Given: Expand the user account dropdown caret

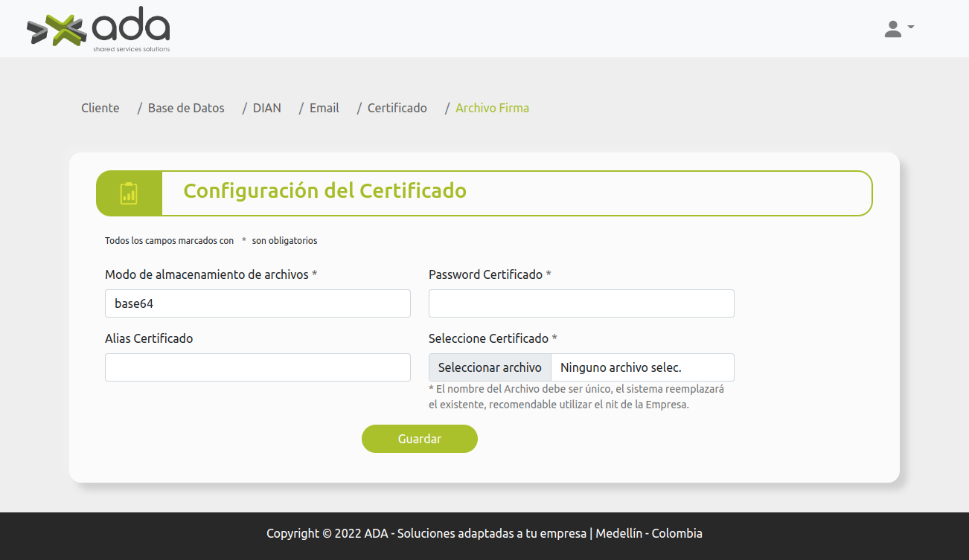Looking at the screenshot, I should [x=911, y=28].
